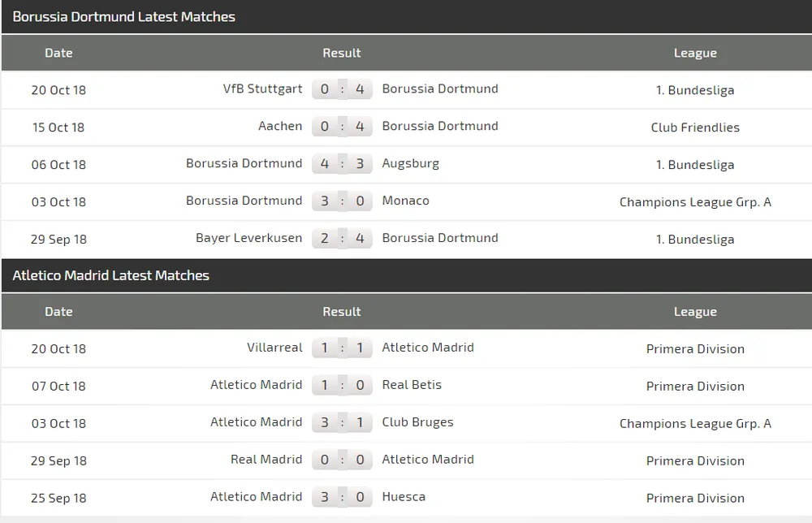Click the 1 : 1 Villarreal-Atletico score
This screenshot has height=523, width=812.
point(342,348)
